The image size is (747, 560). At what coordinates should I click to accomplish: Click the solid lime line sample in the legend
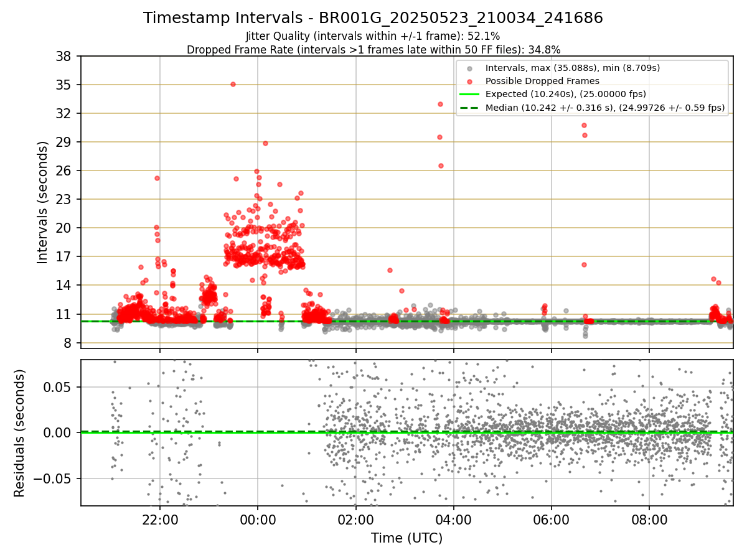click(469, 95)
